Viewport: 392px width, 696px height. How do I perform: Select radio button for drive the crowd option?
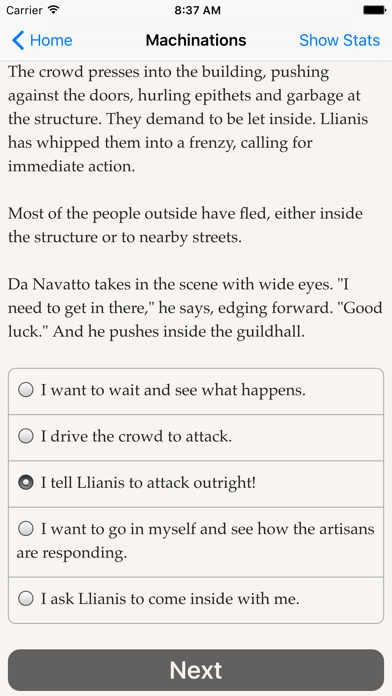[x=26, y=436]
